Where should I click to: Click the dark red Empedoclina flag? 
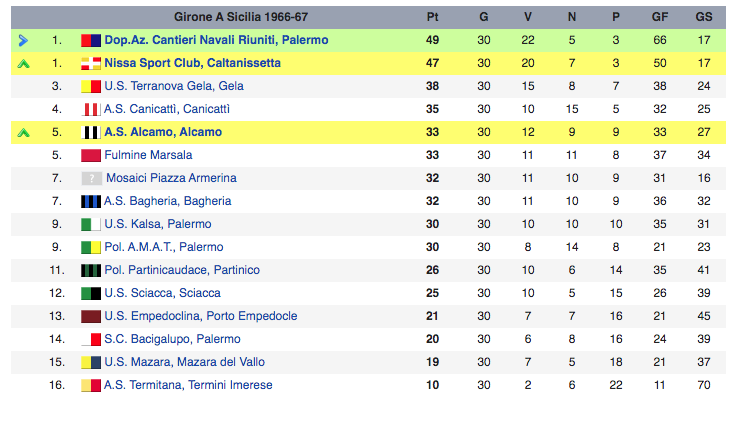tap(91, 316)
